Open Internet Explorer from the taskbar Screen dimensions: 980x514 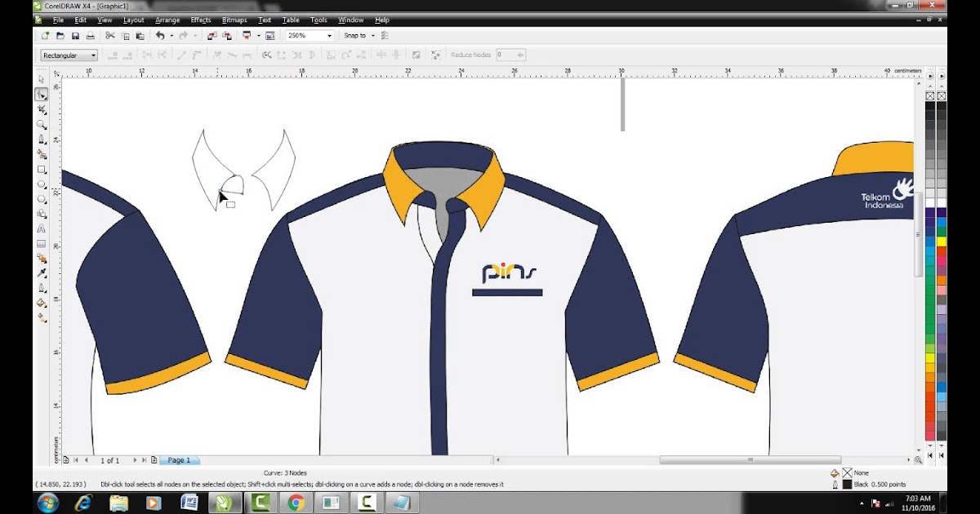coord(83,503)
